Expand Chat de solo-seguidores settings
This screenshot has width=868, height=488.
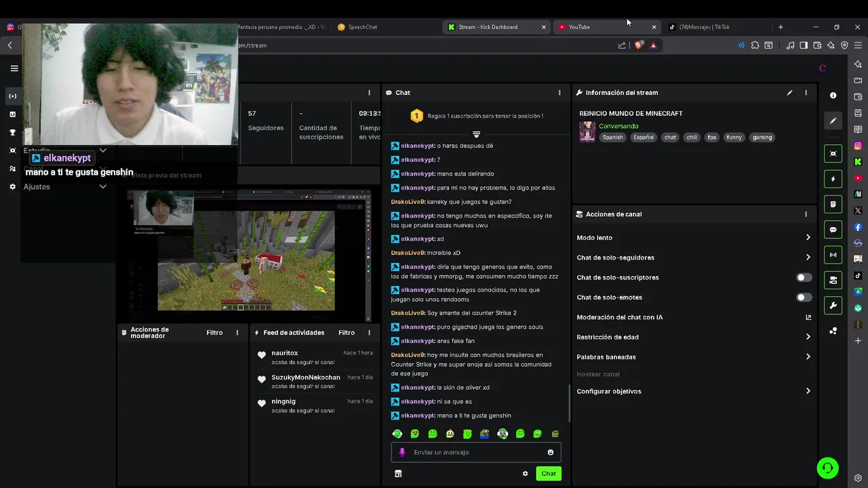click(694, 258)
